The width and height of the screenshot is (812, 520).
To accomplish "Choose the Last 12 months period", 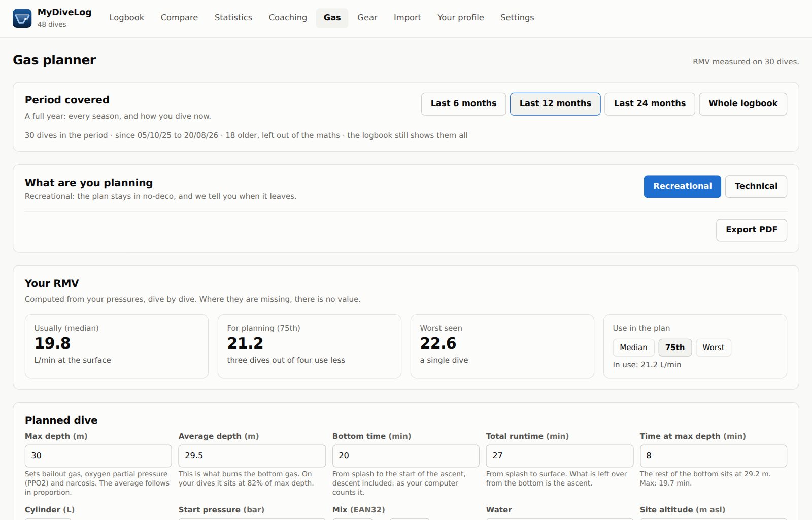I will [x=555, y=103].
